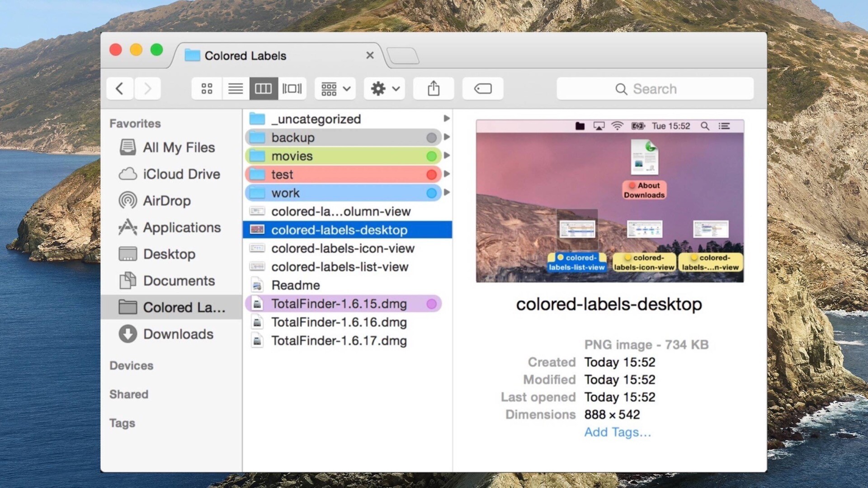
Task: Click the colored-labels-desktop file icon
Action: (257, 230)
